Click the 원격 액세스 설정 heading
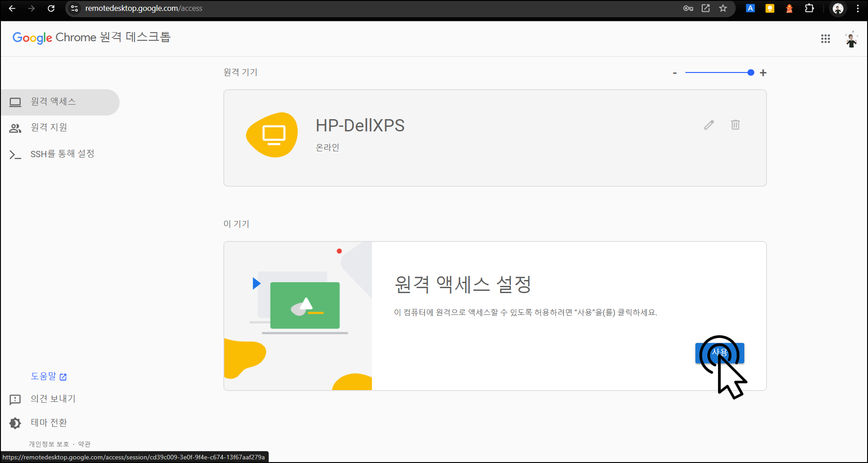The image size is (868, 463). (x=463, y=285)
